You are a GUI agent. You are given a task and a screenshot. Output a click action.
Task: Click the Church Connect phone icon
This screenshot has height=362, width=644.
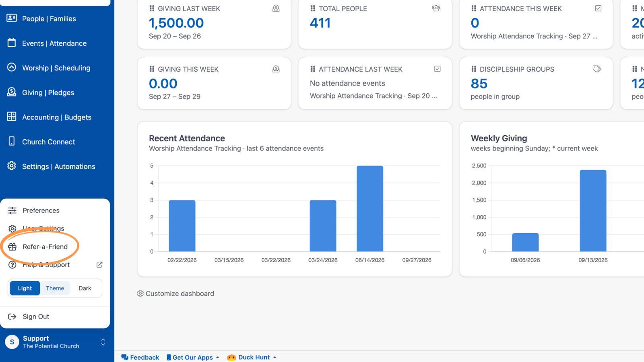point(12,141)
